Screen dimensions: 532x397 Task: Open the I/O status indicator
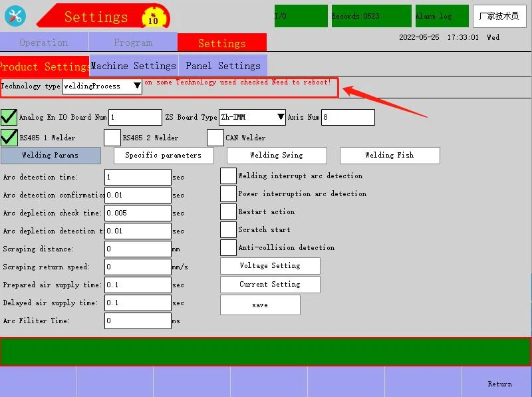pyautogui.click(x=301, y=16)
